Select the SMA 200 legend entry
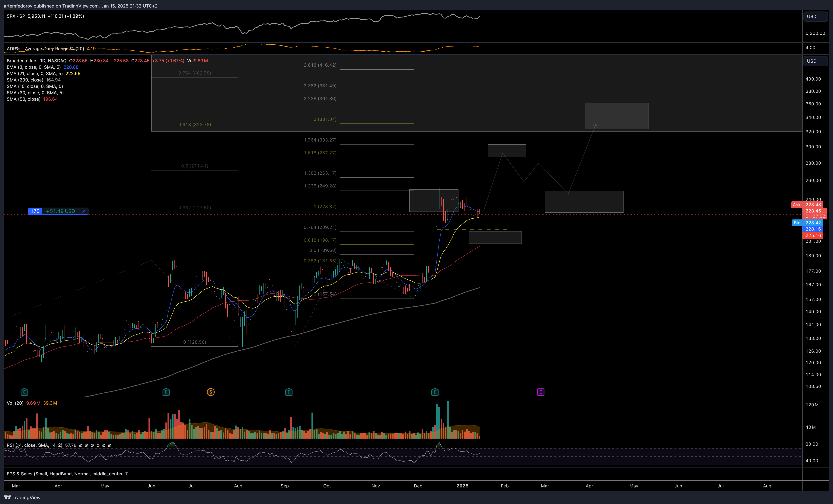This screenshot has width=833, height=504. 25,80
